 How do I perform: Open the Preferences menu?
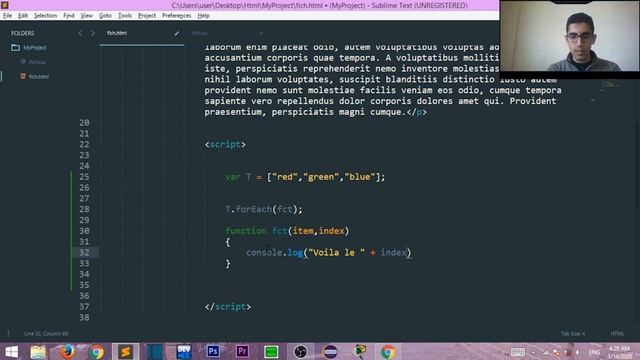pyautogui.click(x=176, y=16)
